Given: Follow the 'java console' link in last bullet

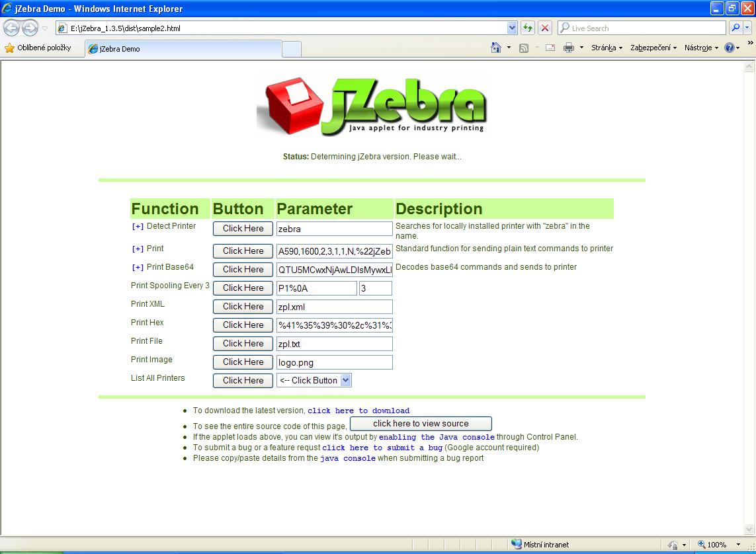Looking at the screenshot, I should pos(348,458).
